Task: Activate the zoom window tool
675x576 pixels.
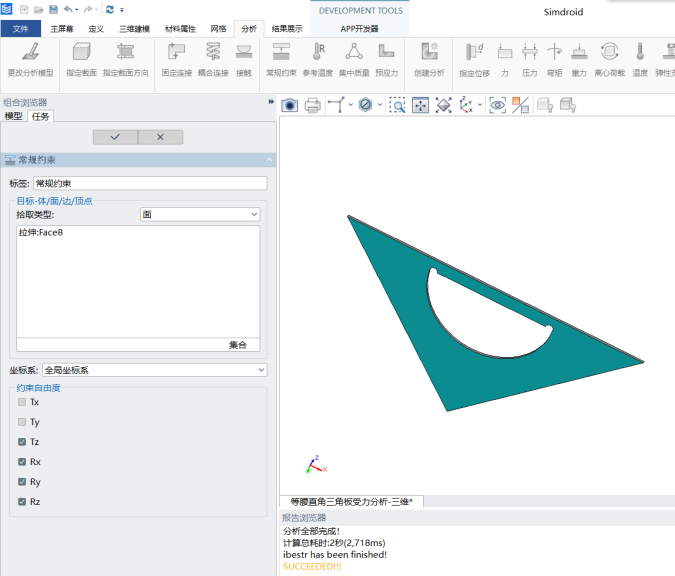Action: (397, 105)
